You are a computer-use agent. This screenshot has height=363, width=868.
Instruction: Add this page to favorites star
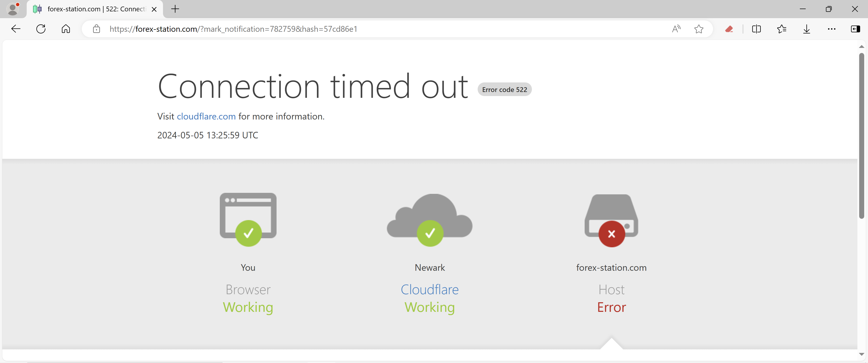[x=699, y=29]
